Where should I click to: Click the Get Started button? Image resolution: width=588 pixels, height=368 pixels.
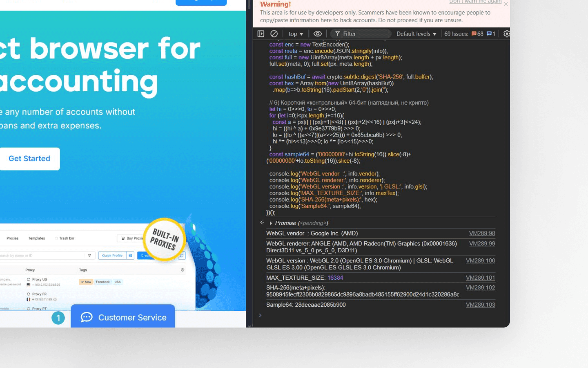(29, 159)
